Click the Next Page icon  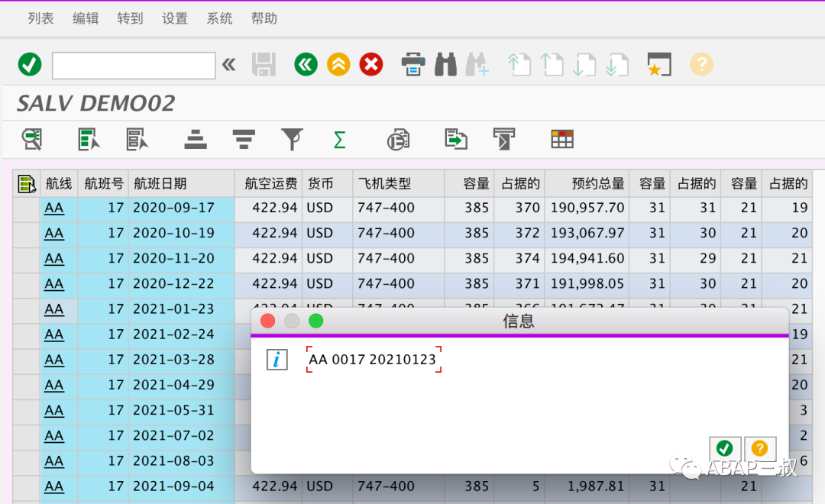point(584,65)
